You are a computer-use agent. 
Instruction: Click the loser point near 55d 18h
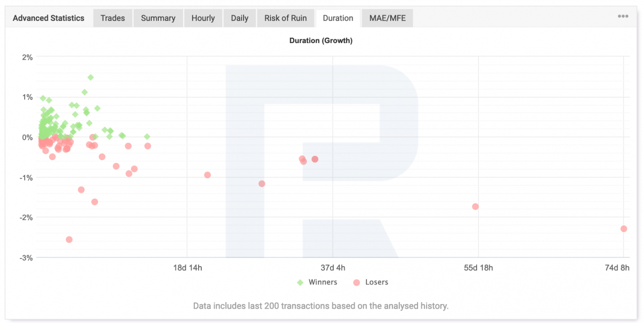tap(475, 206)
